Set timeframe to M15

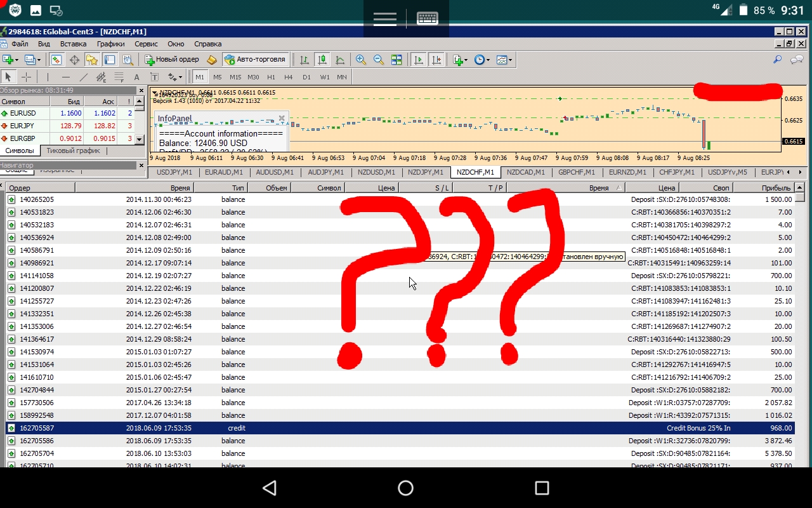(x=235, y=77)
